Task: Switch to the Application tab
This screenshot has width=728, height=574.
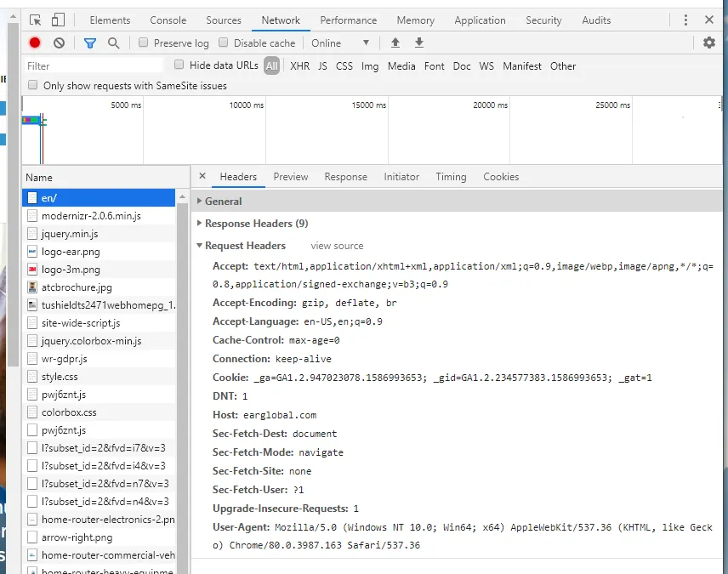Action: pyautogui.click(x=480, y=20)
